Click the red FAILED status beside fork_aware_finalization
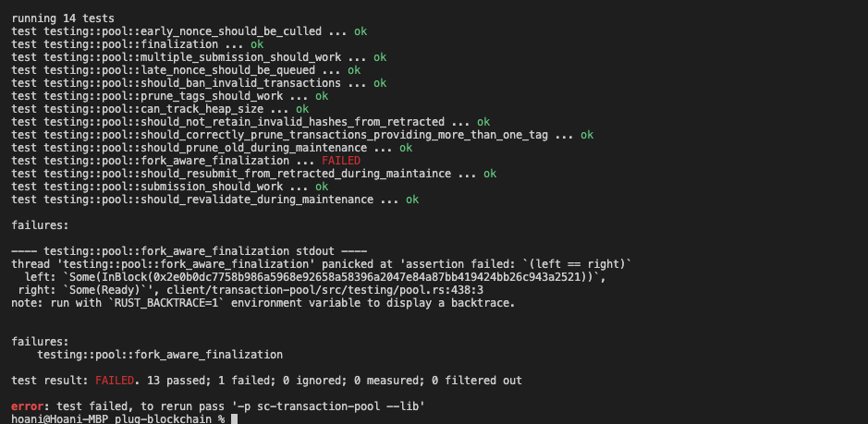The width and height of the screenshot is (868, 424). (341, 161)
